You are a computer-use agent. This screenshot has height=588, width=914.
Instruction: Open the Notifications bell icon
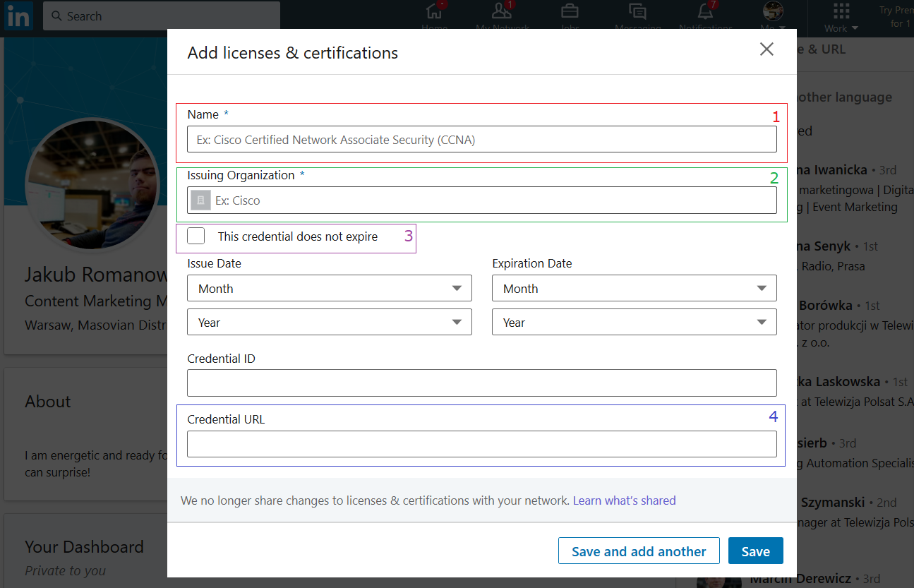coord(705,11)
